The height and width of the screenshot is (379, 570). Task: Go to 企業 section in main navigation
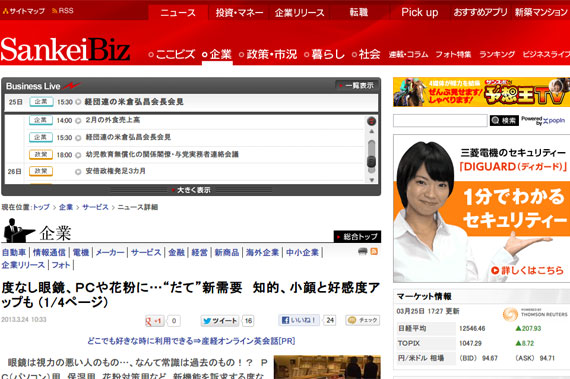point(217,55)
